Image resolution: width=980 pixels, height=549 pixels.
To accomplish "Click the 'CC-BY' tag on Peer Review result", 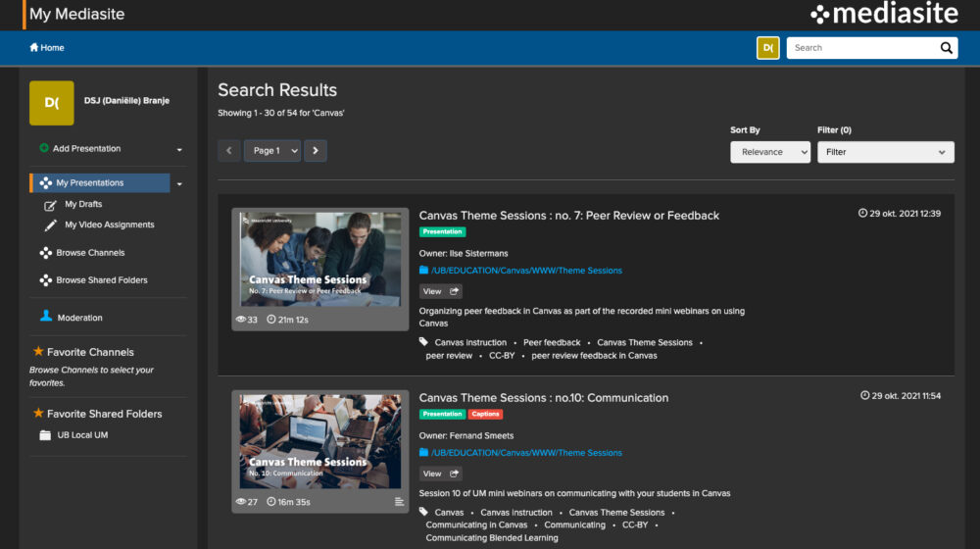I will [x=502, y=355].
